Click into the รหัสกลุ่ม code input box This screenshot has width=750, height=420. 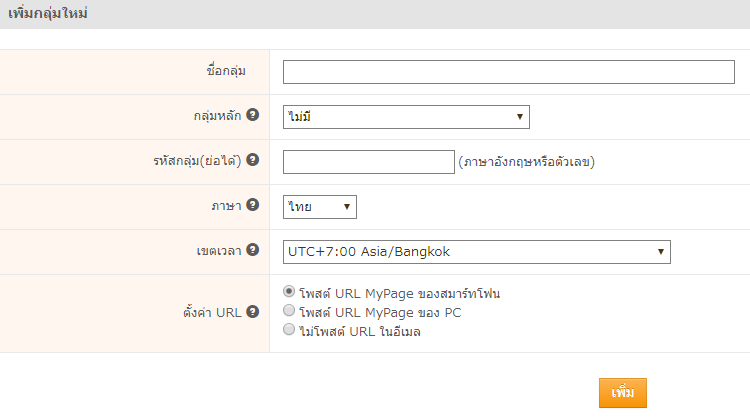(369, 162)
